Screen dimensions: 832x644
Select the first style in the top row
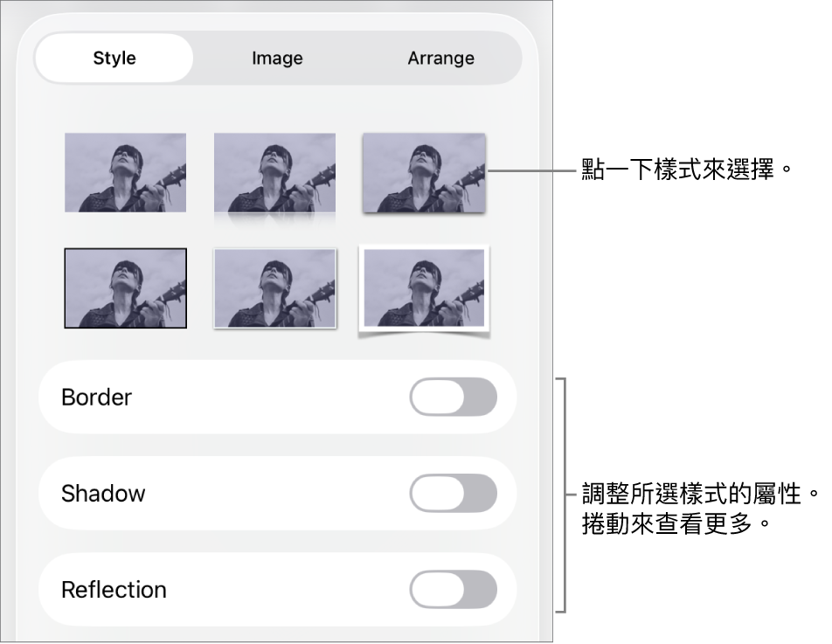pos(125,172)
